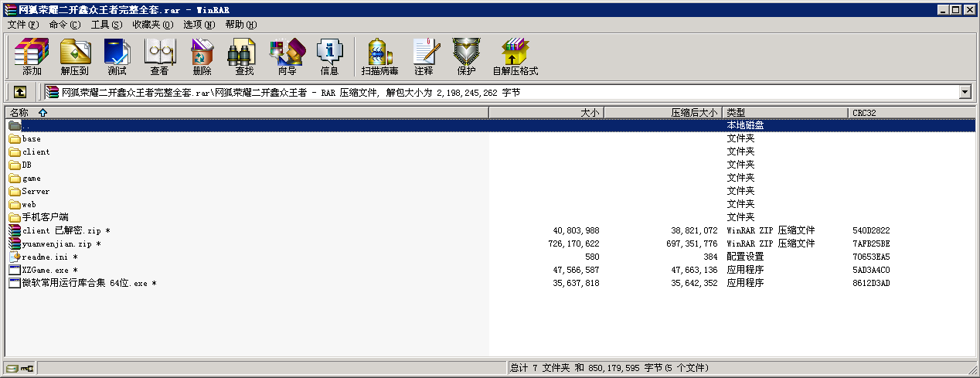Viewport: 980px width, 378px height.
Task: Launch the Wizard (向导) tool
Action: coord(287,56)
